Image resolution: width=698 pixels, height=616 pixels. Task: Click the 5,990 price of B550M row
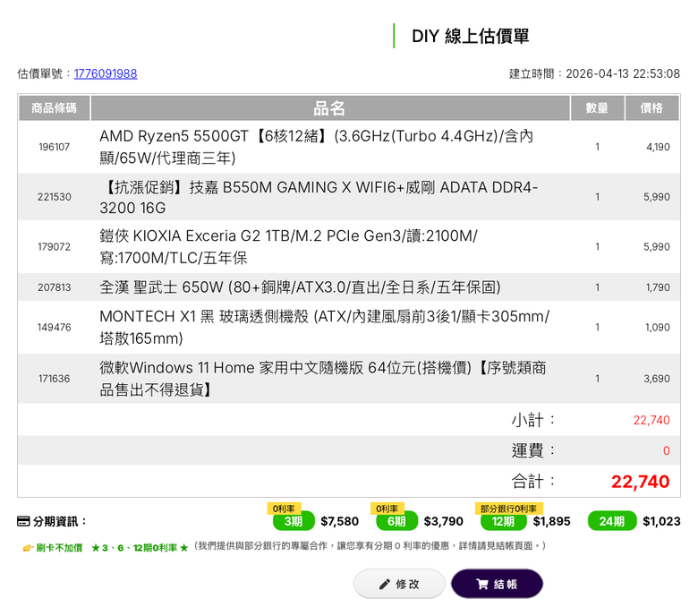[657, 197]
